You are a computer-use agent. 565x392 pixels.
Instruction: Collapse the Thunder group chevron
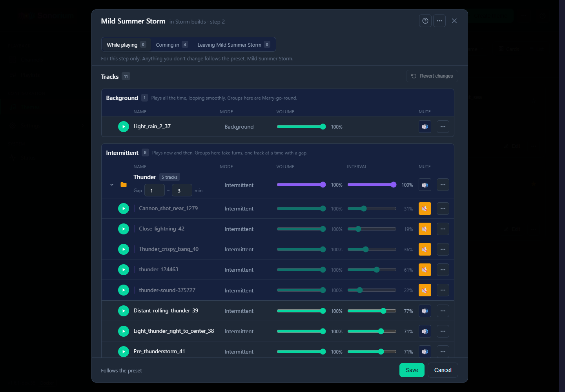[x=112, y=185]
